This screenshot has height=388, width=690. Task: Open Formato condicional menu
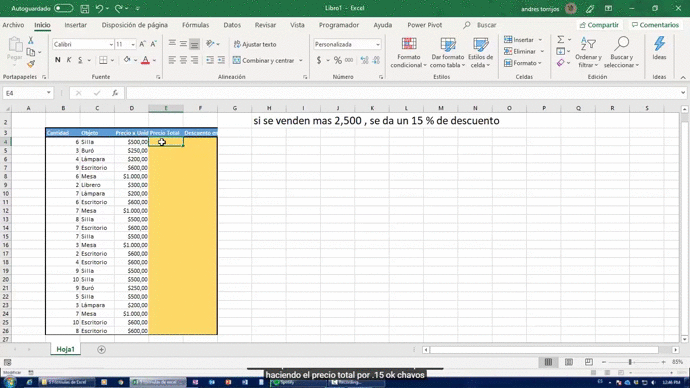(409, 52)
